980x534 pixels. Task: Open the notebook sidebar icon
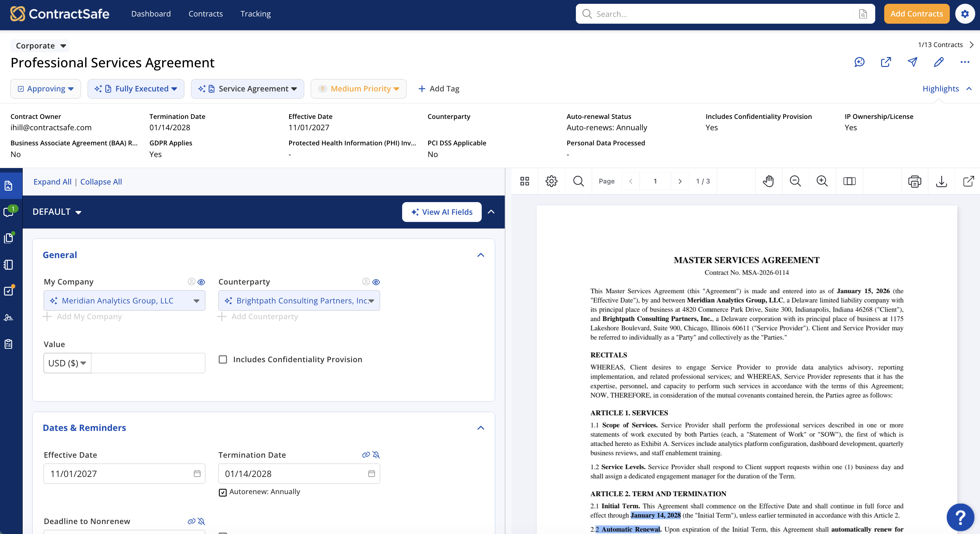[x=8, y=265]
